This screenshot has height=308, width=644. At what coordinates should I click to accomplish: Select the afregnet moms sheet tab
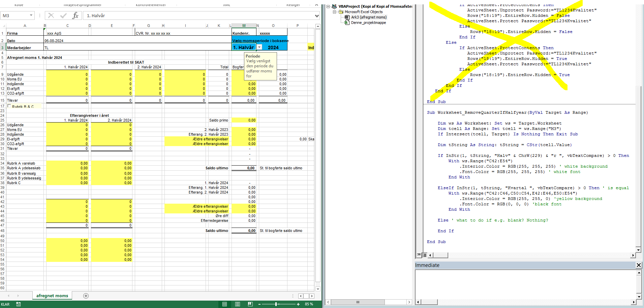(x=52, y=296)
